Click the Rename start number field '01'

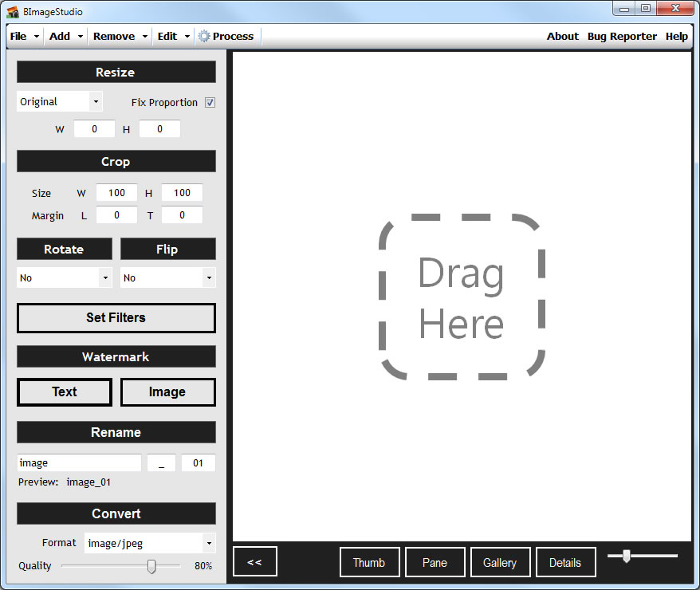pos(199,462)
